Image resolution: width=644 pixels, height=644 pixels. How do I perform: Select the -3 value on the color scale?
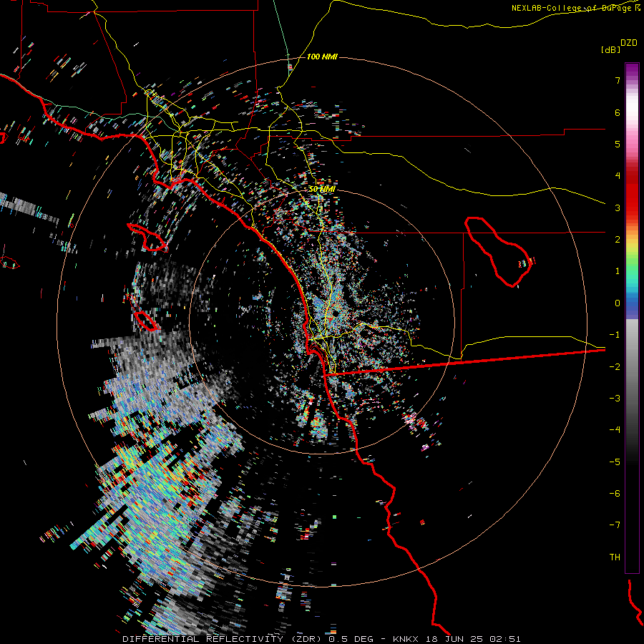[x=615, y=399]
